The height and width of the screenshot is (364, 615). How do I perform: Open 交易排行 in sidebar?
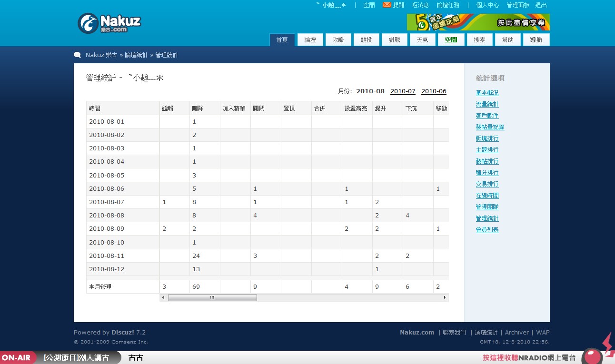[487, 184]
